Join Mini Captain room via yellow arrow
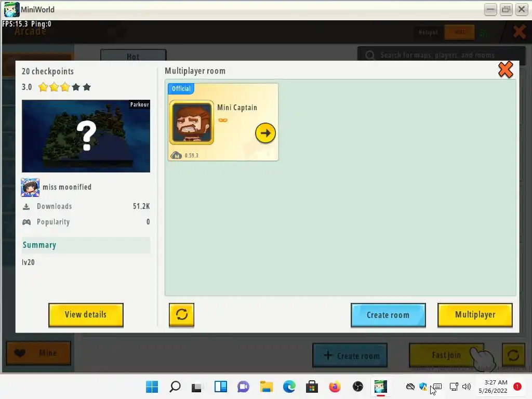The width and height of the screenshot is (532, 399). point(265,133)
